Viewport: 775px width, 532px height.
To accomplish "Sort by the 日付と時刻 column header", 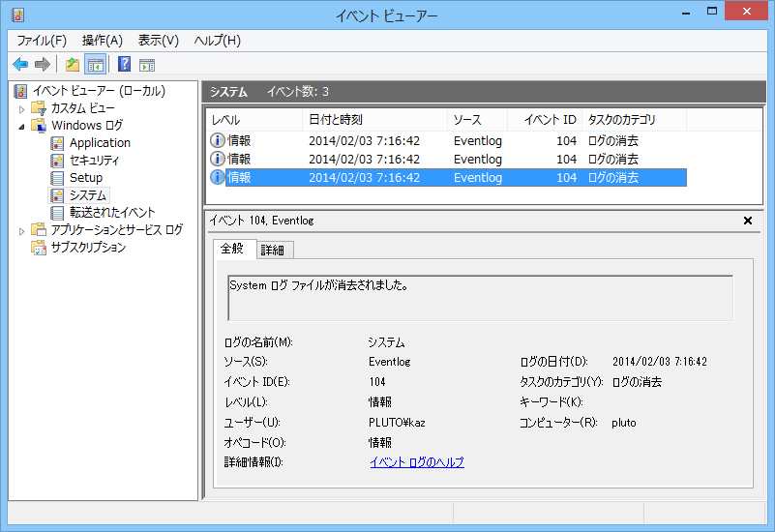I will point(374,120).
